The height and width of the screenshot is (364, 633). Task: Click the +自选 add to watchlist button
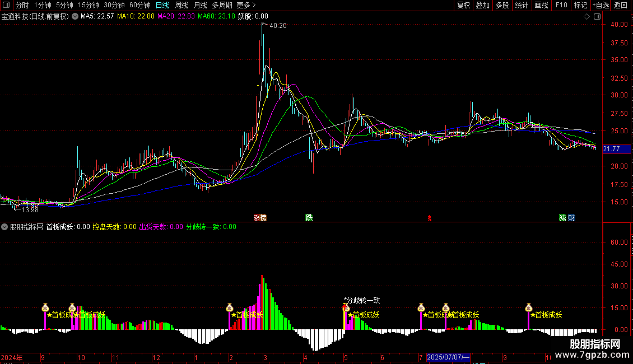tap(601, 5)
